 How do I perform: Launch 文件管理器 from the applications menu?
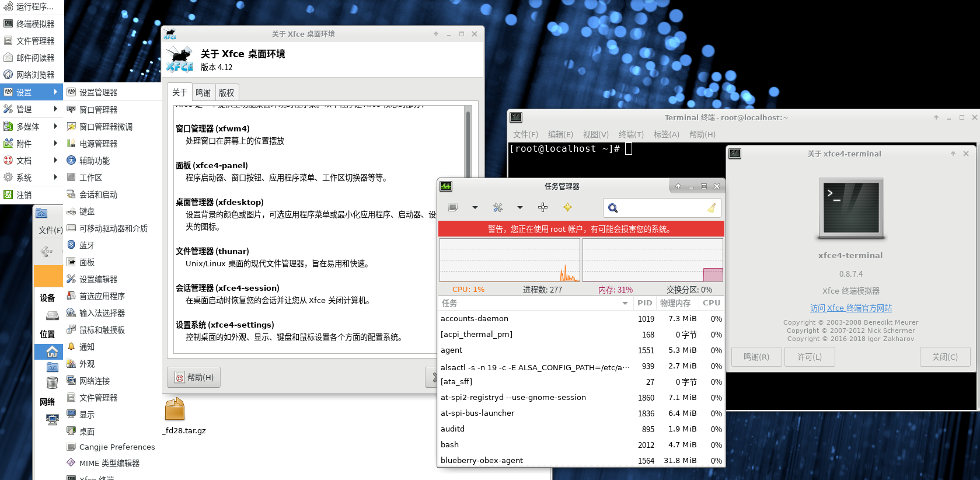click(32, 41)
